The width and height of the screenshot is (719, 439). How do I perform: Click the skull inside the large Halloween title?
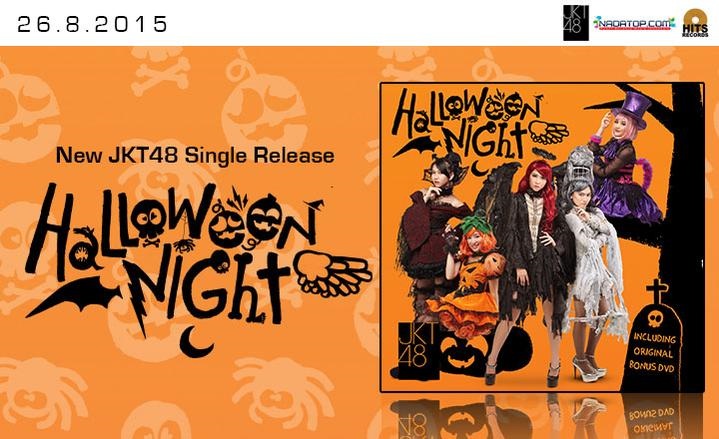(149, 222)
